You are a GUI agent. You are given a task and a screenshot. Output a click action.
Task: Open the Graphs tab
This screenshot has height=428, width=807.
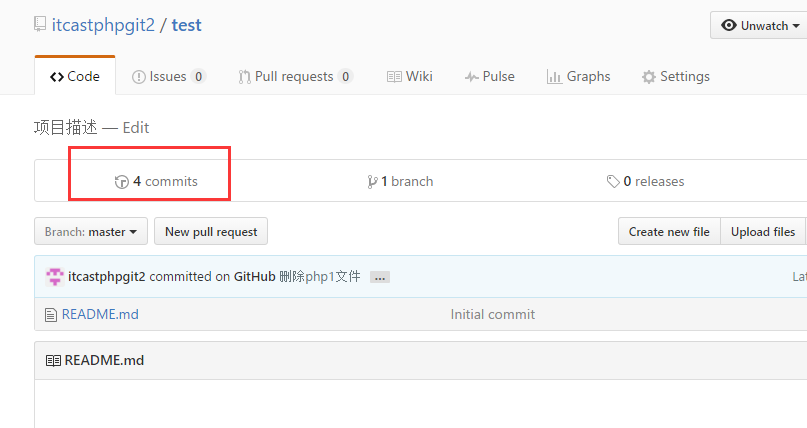pyautogui.click(x=578, y=77)
